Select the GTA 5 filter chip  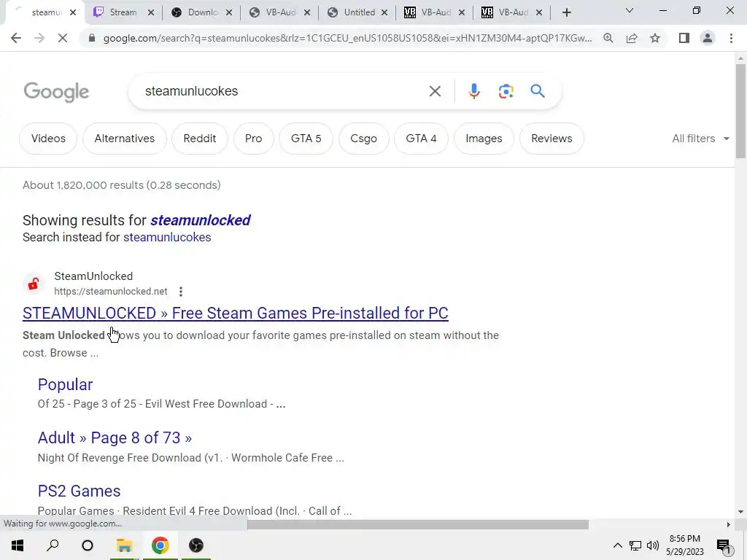[x=306, y=139]
